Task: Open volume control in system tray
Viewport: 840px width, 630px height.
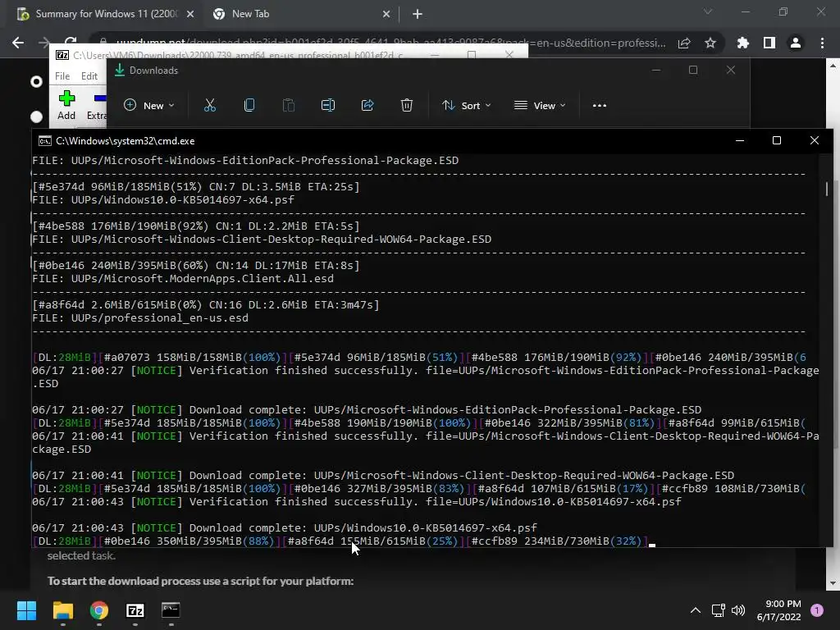Action: pos(738,610)
